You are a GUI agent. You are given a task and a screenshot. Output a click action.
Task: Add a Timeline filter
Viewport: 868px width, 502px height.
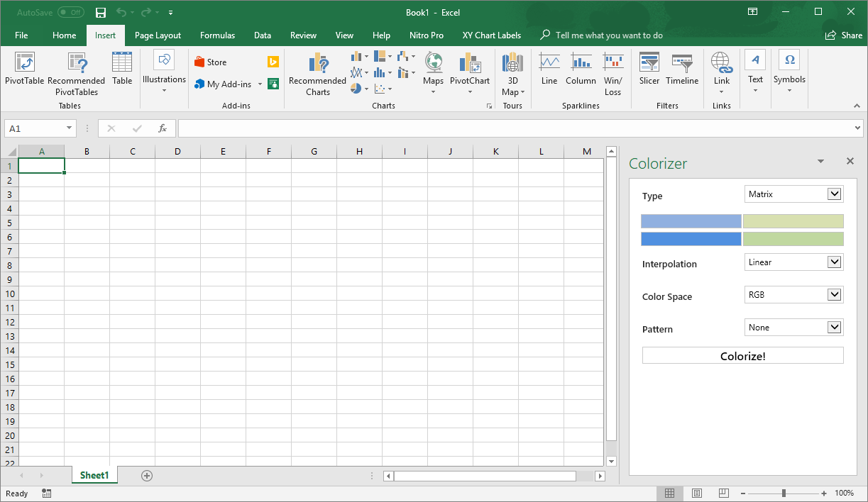click(x=682, y=64)
